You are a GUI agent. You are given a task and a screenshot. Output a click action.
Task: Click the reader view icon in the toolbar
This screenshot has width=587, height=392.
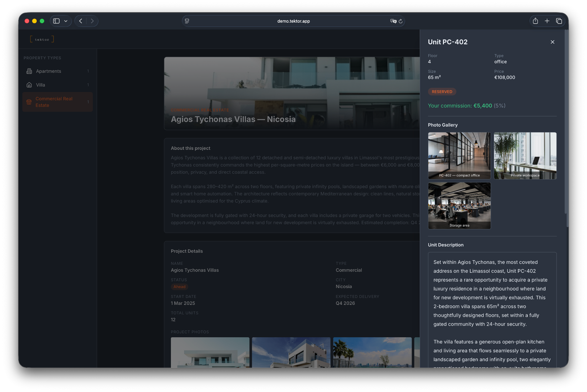click(187, 21)
